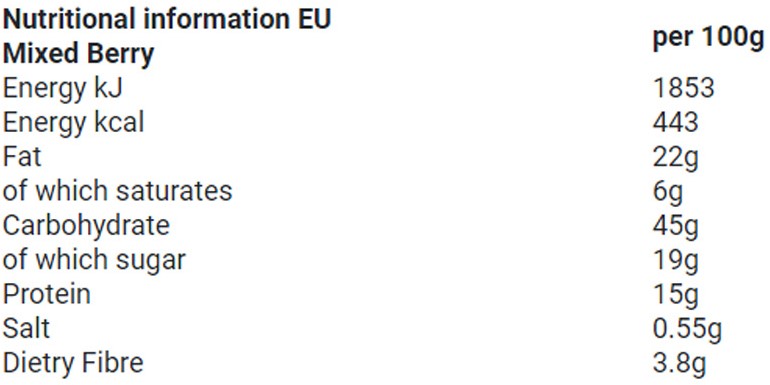Select the of which sugar label

94,260
